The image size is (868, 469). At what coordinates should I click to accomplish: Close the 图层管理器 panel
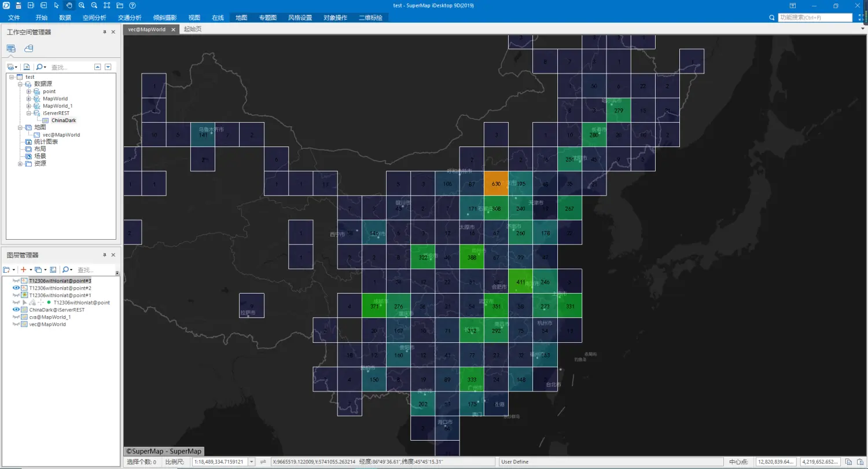click(x=113, y=255)
